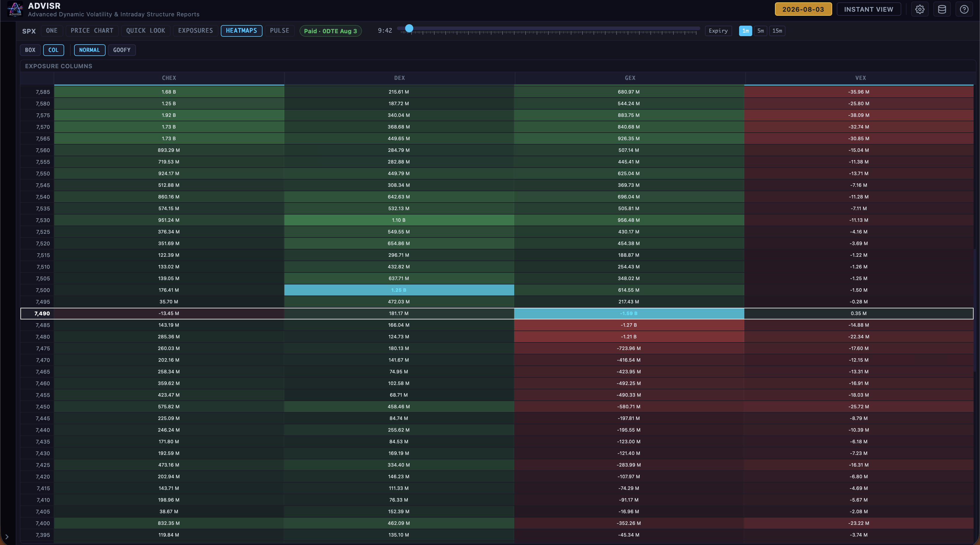Click the 9:42 time readout
980x545 pixels.
[x=385, y=31]
